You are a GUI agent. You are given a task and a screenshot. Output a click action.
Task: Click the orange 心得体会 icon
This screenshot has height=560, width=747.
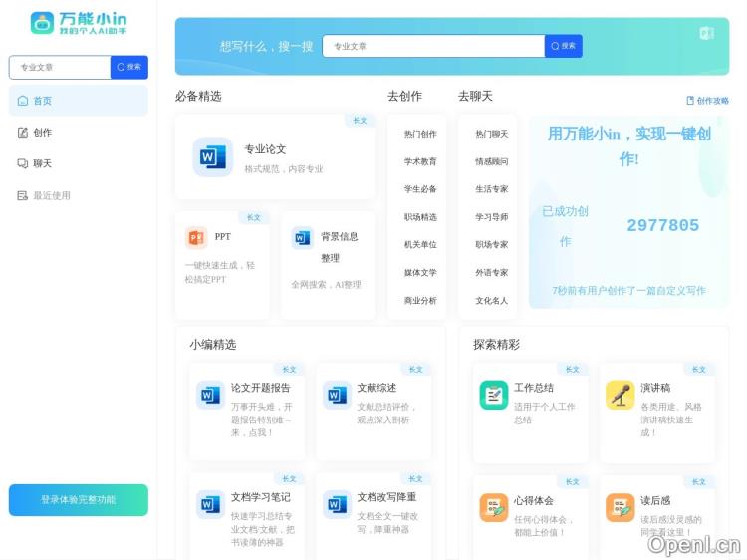click(493, 507)
